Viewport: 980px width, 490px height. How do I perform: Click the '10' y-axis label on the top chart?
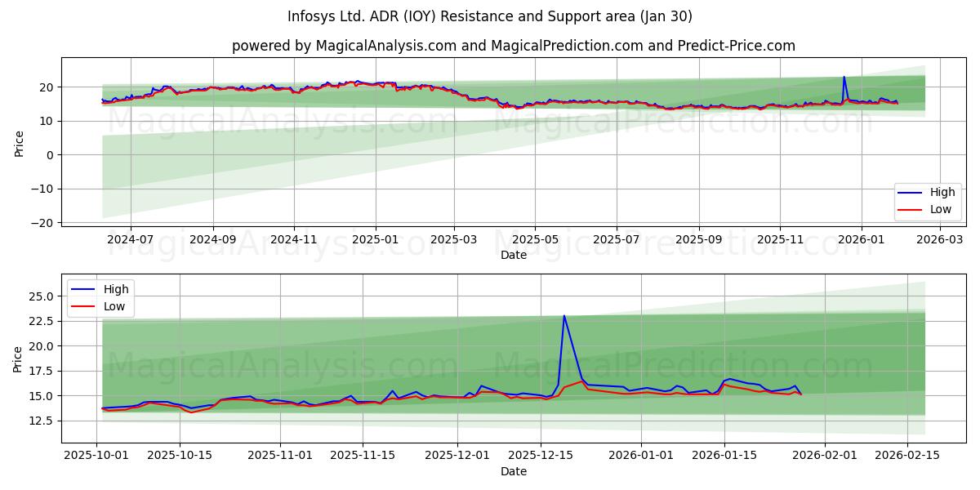coord(48,121)
